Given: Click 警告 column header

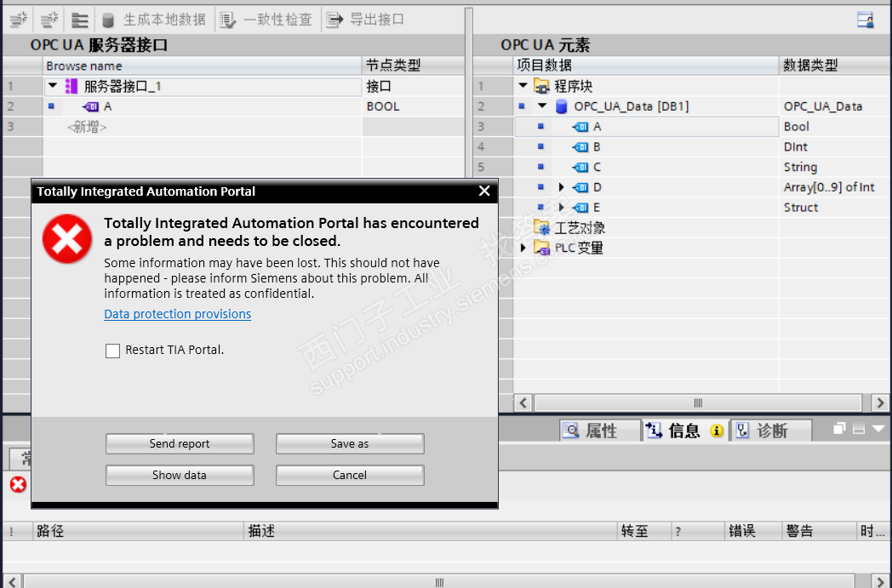Looking at the screenshot, I should click(x=819, y=531).
